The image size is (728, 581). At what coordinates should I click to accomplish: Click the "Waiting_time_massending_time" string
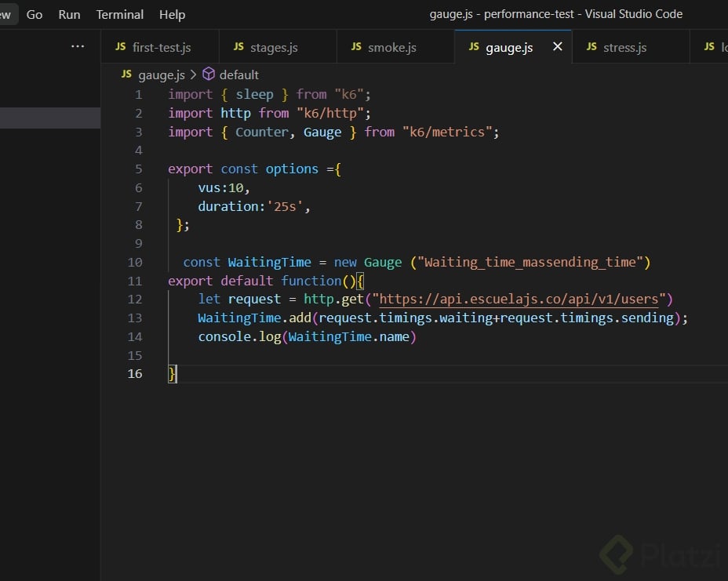(x=530, y=262)
